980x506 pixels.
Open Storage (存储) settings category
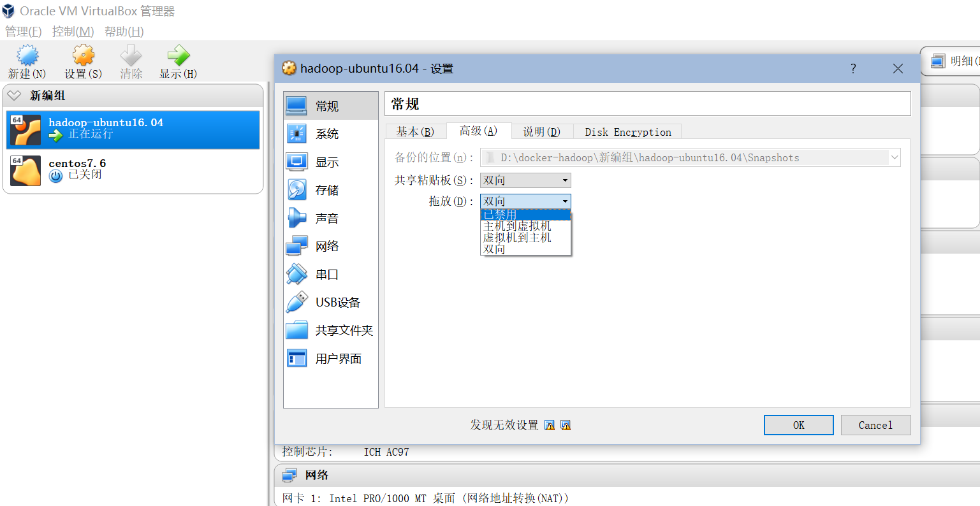tap(331, 190)
